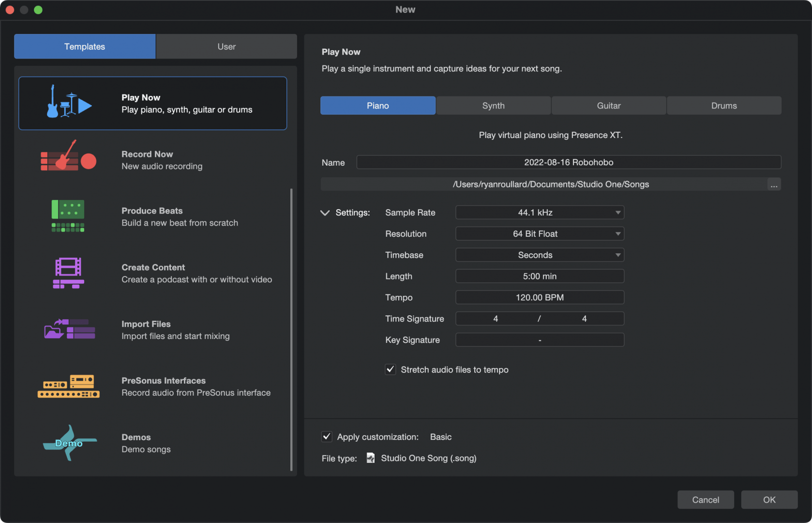This screenshot has width=812, height=523.
Task: Open the Resolution 64 Bit Float dropdown
Action: click(x=540, y=234)
